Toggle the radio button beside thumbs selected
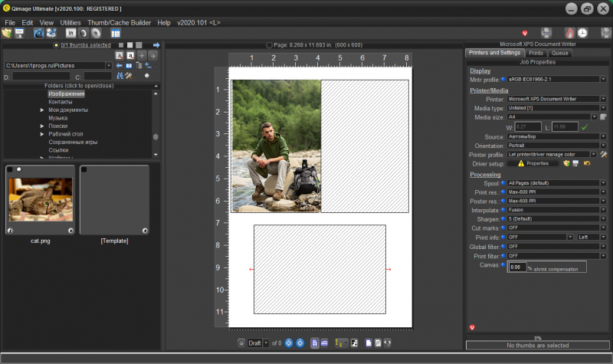This screenshot has width=613, height=364. coord(56,45)
